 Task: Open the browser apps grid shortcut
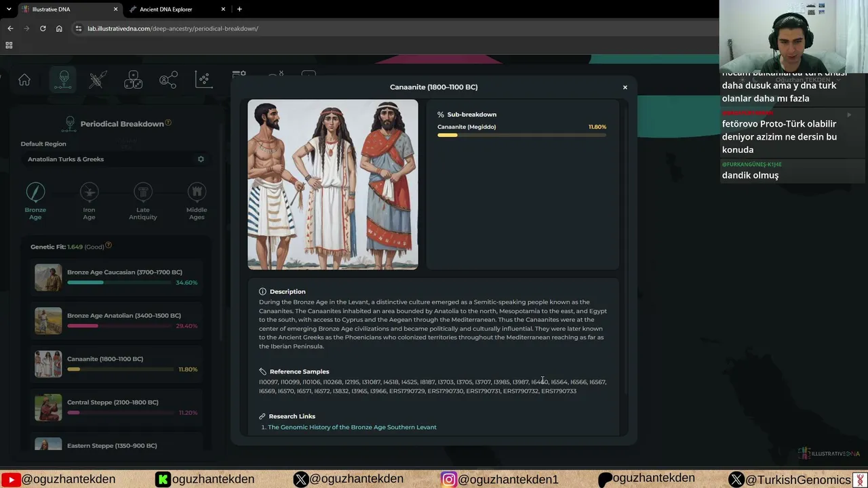[x=9, y=45]
